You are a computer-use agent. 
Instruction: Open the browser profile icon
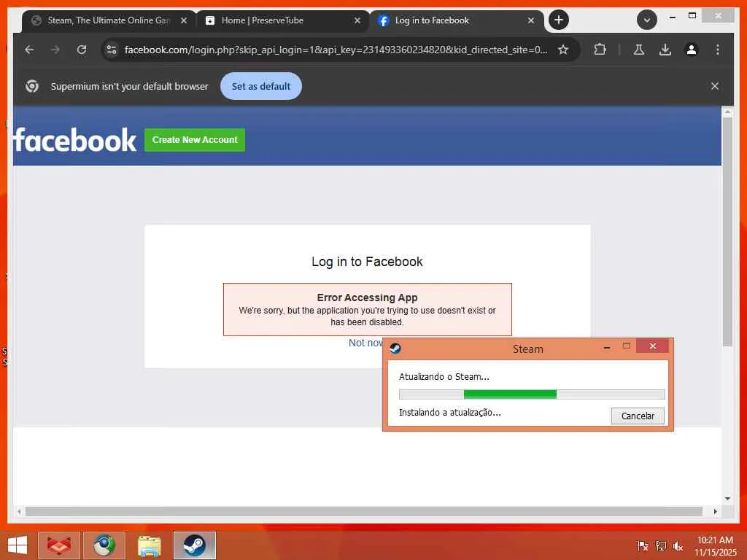[692, 50]
